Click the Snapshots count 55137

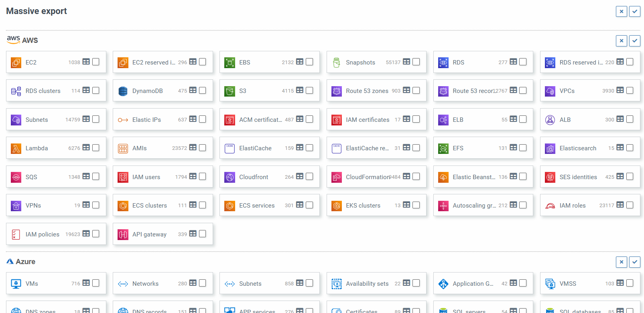click(x=393, y=63)
